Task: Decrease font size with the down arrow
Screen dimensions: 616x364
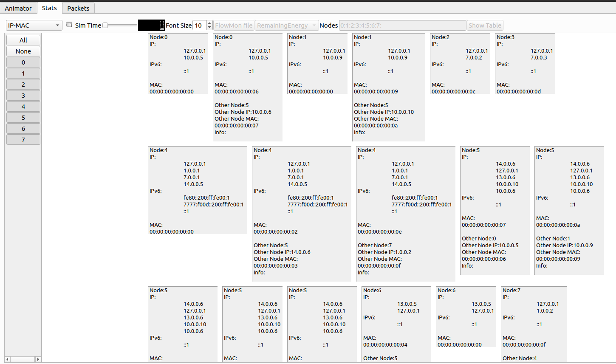Action: tap(209, 28)
